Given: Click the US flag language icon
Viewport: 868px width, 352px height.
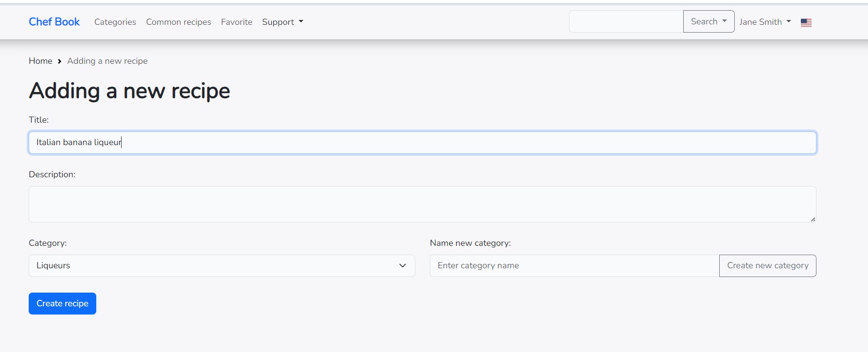Looking at the screenshot, I should click(x=806, y=22).
